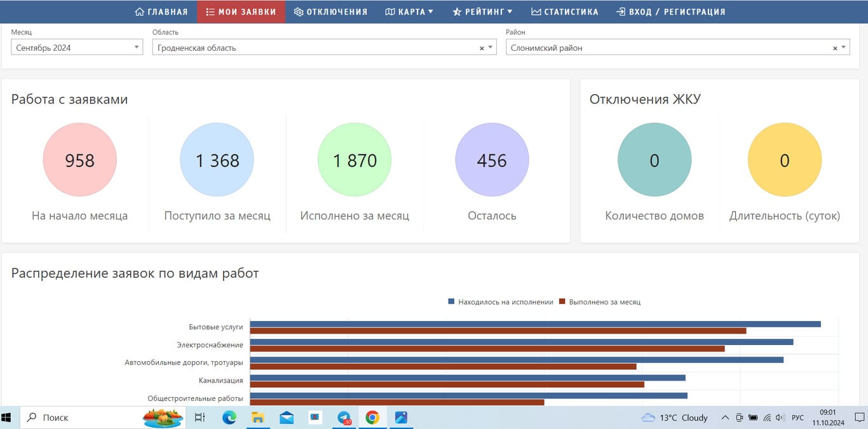
Task: Click Вход / Регистрация link
Action: [x=670, y=11]
